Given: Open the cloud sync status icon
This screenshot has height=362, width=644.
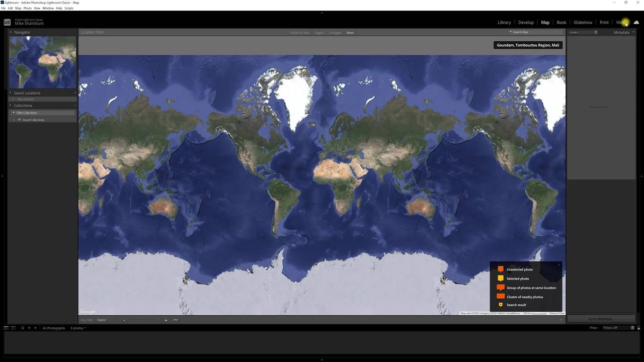Looking at the screenshot, I should point(636,22).
